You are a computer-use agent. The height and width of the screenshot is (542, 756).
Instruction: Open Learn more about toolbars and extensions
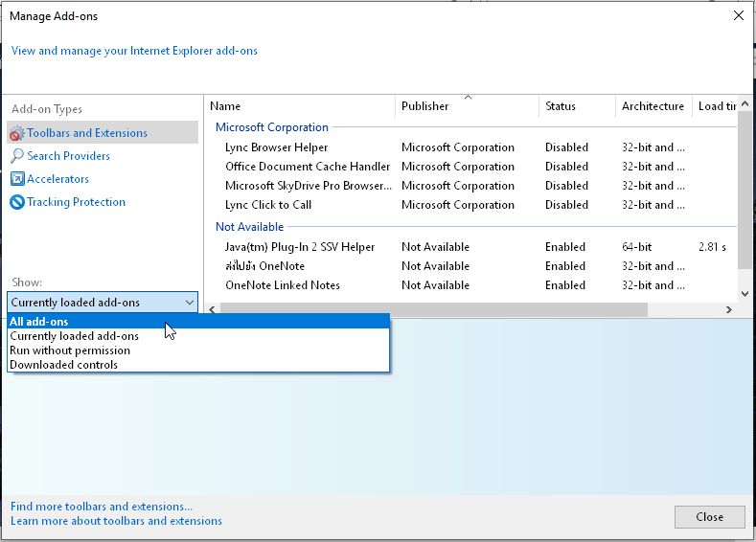click(116, 521)
